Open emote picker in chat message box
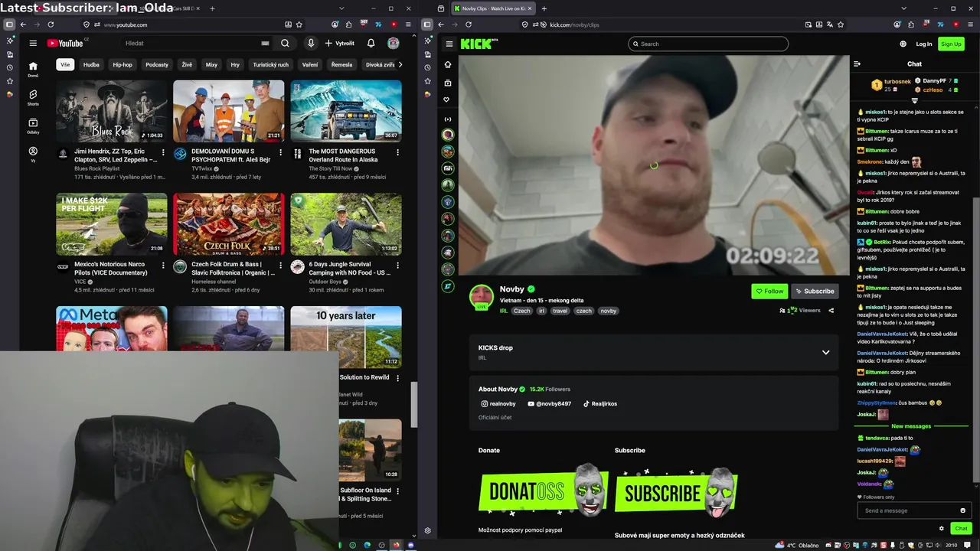980x551 pixels. point(962,510)
